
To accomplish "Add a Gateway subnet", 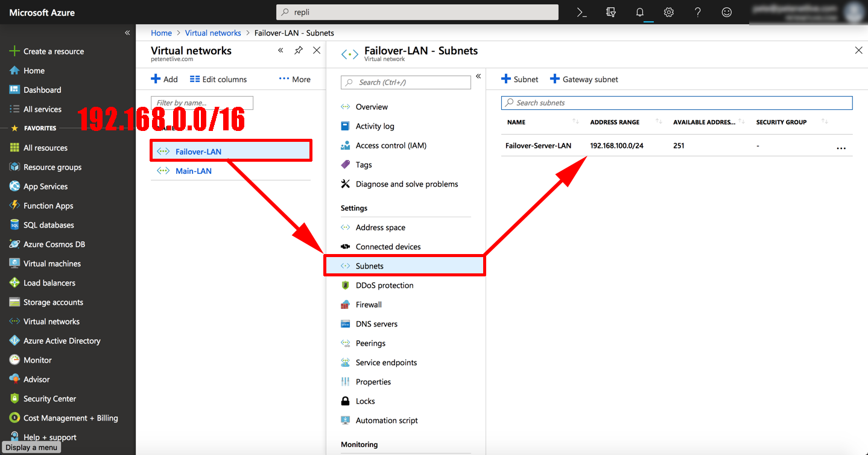I will coord(584,79).
